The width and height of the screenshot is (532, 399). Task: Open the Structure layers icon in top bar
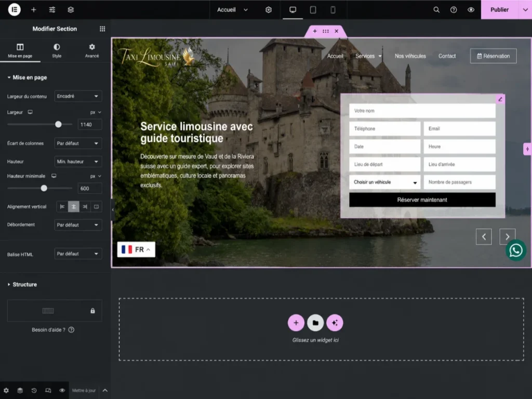click(71, 9)
